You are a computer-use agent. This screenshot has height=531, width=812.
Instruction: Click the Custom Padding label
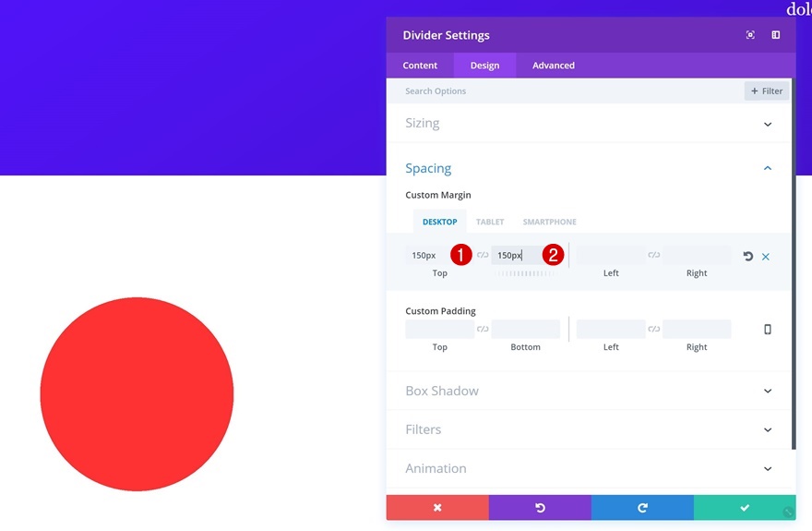440,311
